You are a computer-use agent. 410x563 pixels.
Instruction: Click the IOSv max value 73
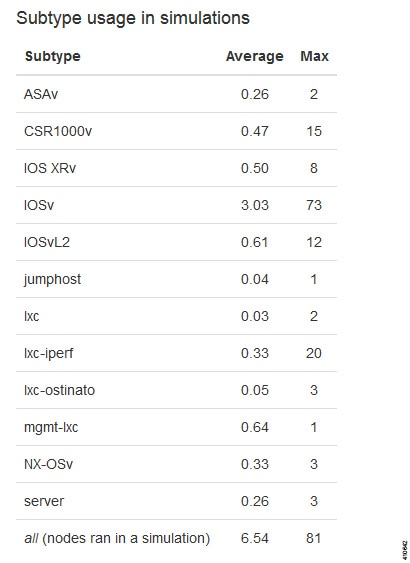[314, 205]
